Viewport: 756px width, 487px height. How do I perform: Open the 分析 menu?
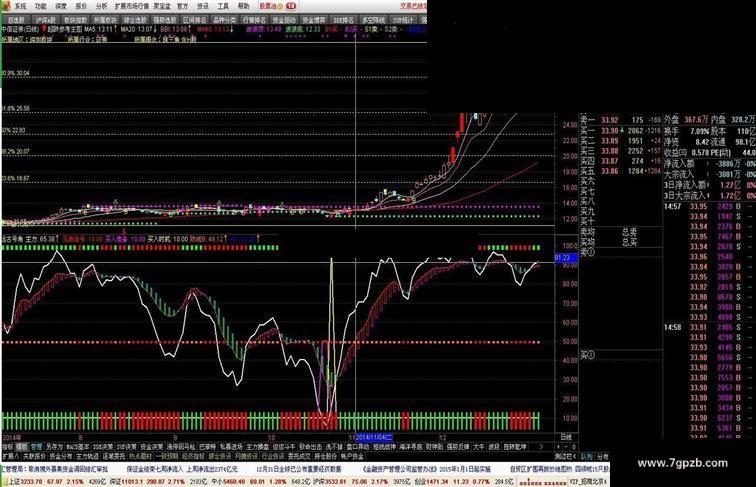pyautogui.click(x=102, y=6)
